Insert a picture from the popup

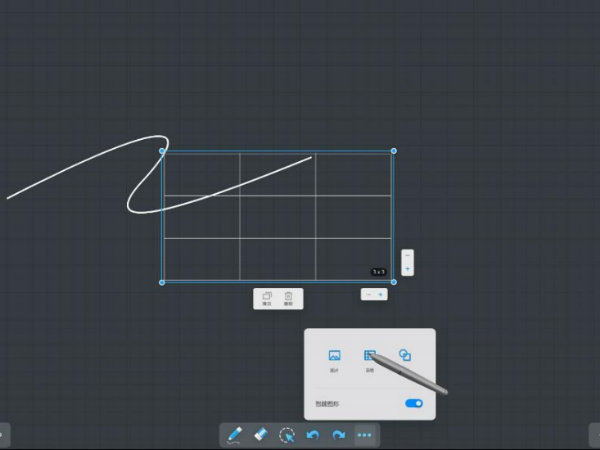[x=335, y=357]
